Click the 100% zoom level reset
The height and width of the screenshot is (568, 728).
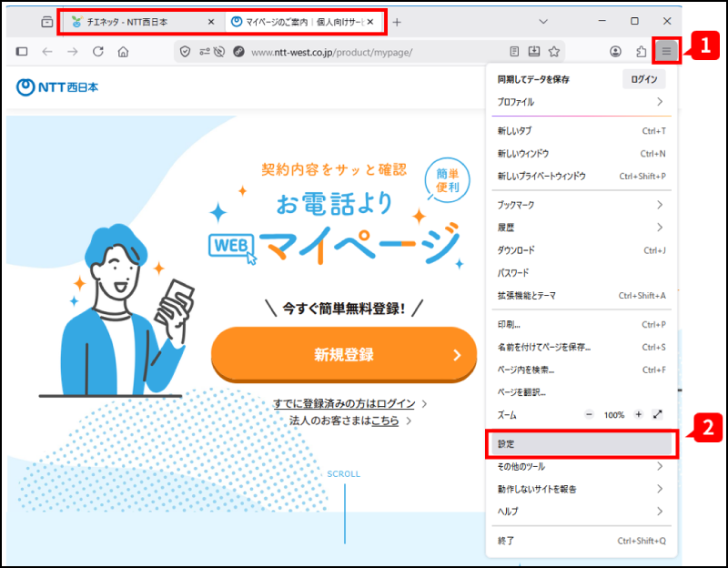tap(613, 415)
